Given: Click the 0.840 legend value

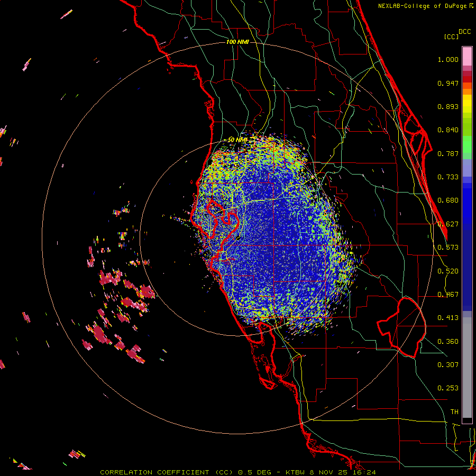Looking at the screenshot, I should (x=448, y=130).
